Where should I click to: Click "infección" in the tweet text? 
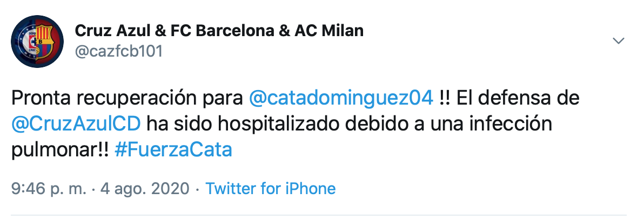tap(511, 123)
